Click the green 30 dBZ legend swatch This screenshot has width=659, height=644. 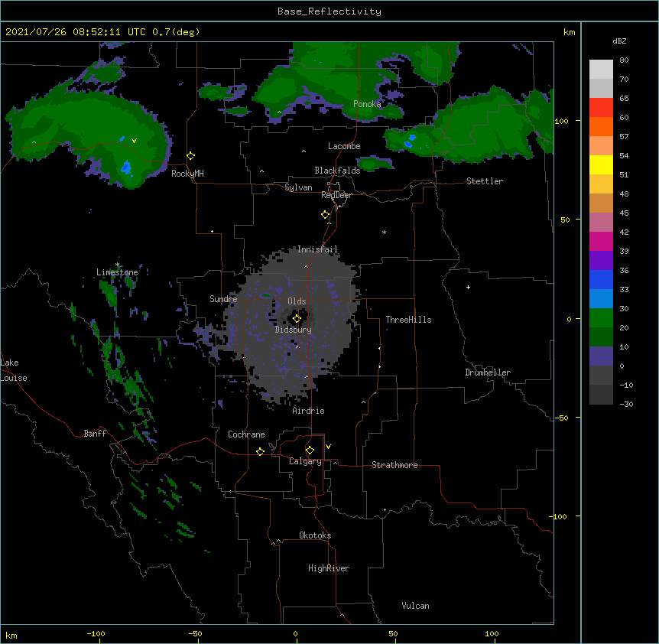tap(601, 318)
